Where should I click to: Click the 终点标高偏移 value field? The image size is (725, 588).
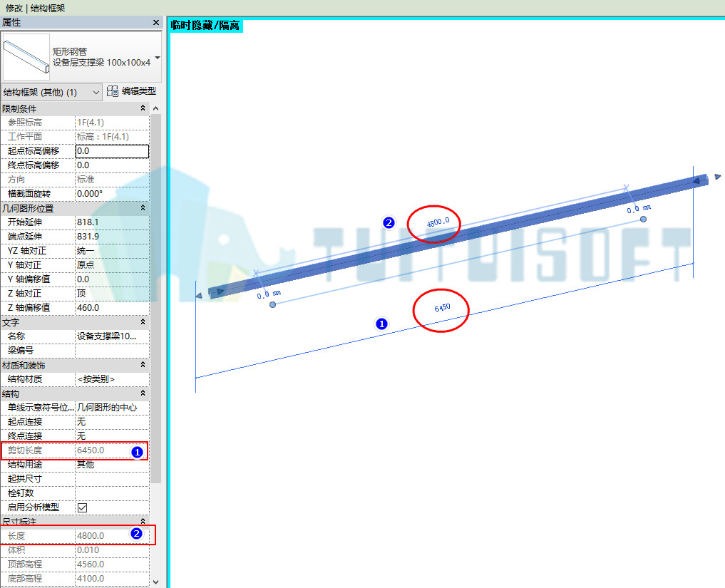[112, 165]
